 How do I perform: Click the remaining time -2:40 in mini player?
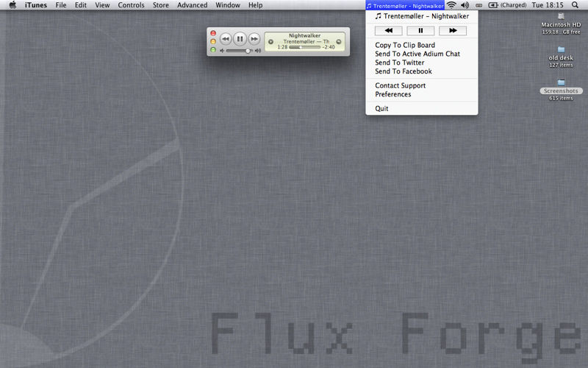click(329, 47)
